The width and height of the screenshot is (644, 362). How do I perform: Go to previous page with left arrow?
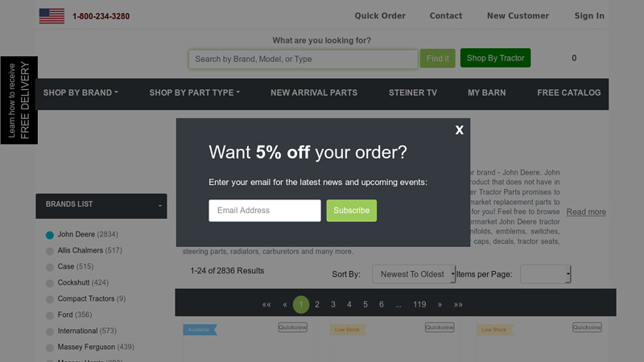coord(285,305)
